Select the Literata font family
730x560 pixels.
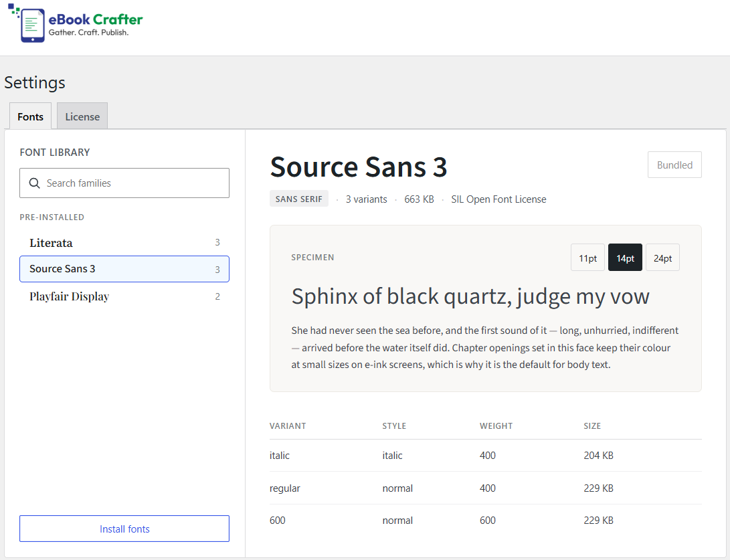click(124, 242)
